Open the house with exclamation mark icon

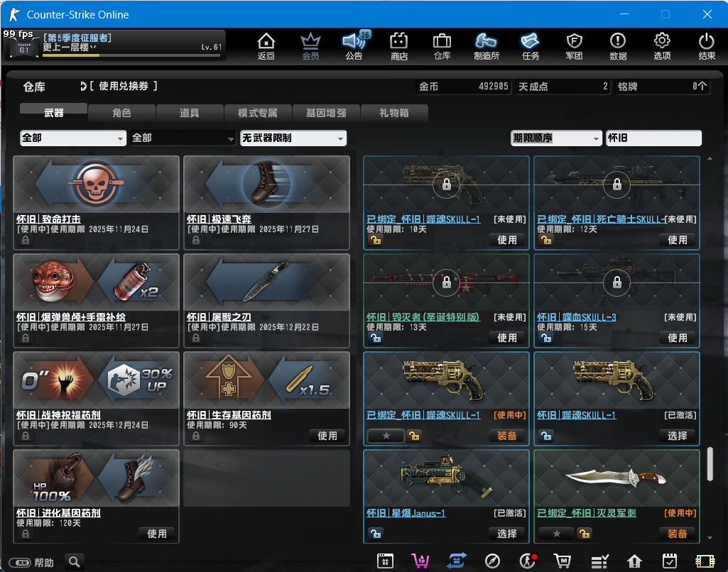coord(634,561)
